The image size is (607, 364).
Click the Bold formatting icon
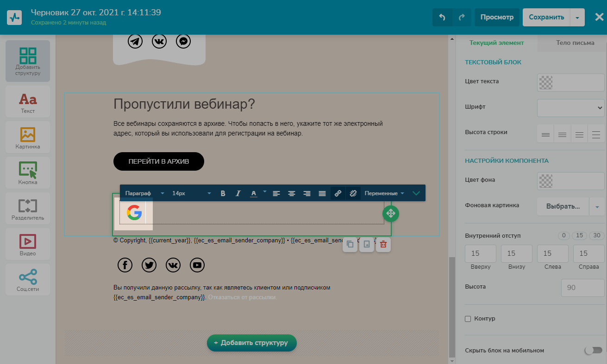(x=223, y=193)
